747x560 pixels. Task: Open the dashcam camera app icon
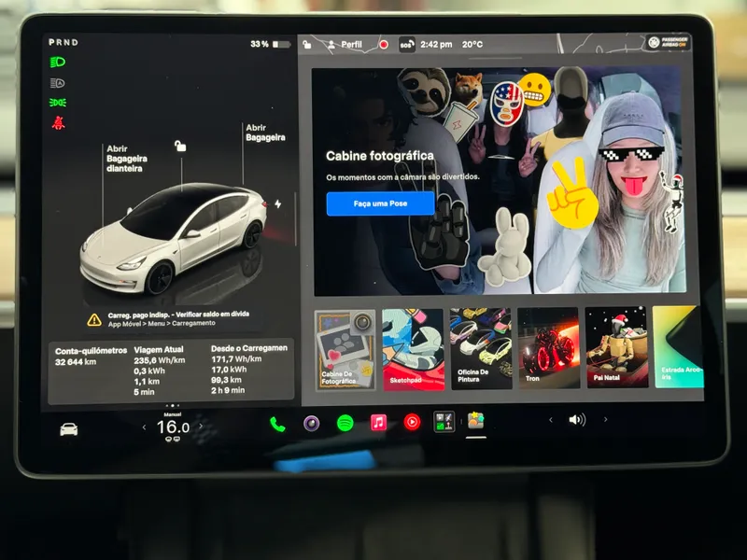(312, 424)
